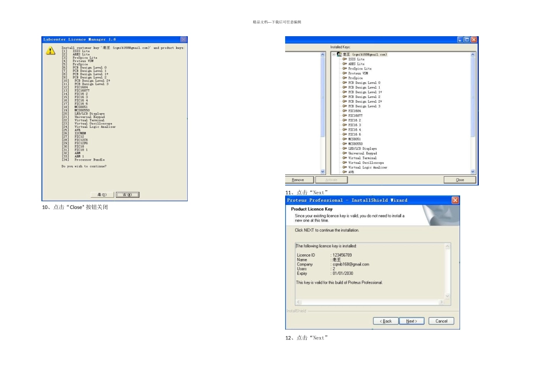Click the 否(N) button to decline install
Viewport: 554px width, 392px height.
click(128, 195)
